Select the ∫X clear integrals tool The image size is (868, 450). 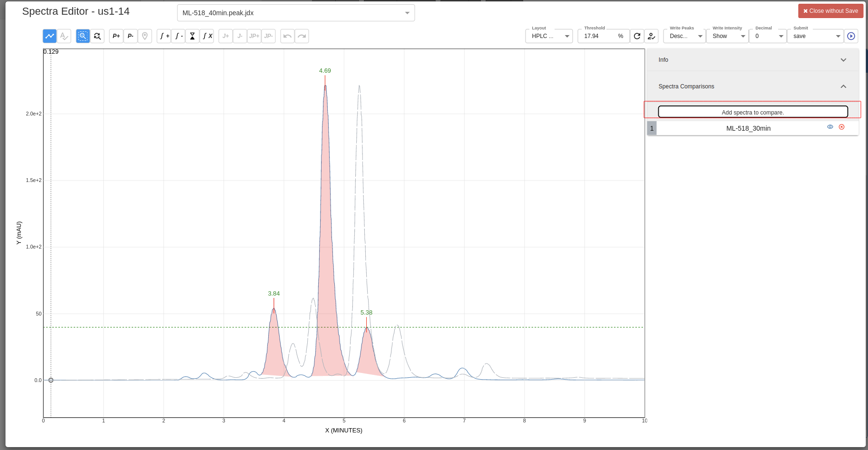tap(206, 36)
